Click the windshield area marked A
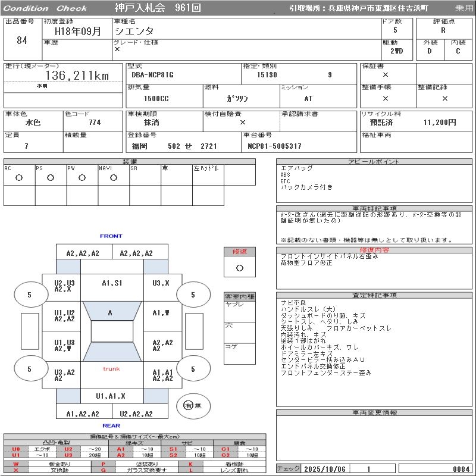The image size is (476, 476). [x=110, y=312]
